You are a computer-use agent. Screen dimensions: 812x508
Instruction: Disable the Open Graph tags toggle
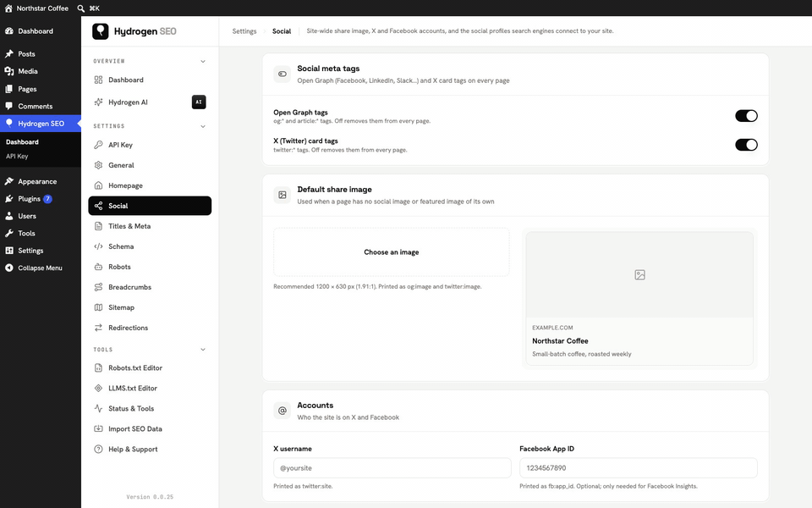[746, 116]
